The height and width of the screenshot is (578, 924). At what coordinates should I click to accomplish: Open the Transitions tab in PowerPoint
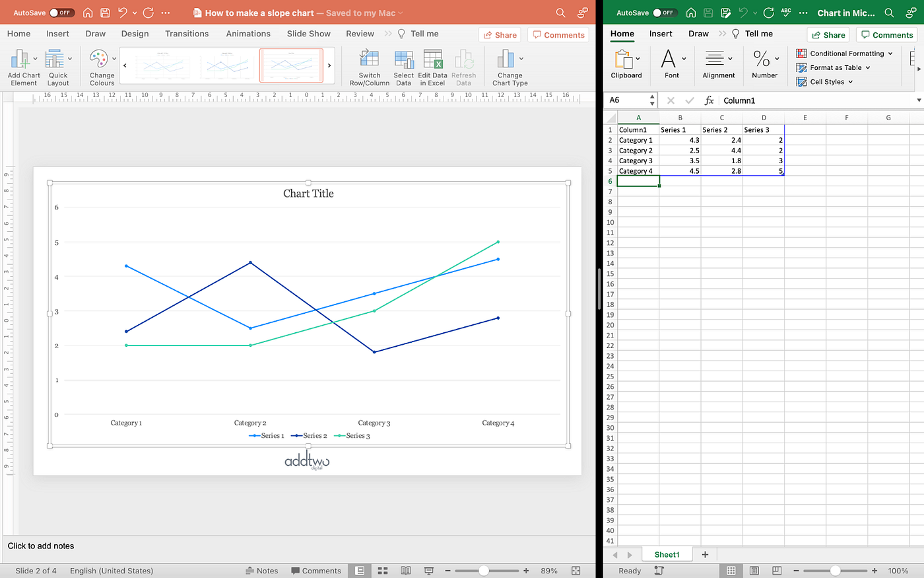click(187, 34)
